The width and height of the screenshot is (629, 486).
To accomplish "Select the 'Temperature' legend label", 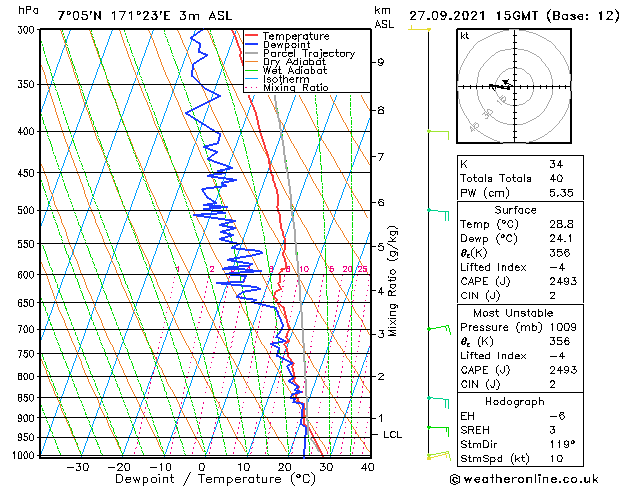I will pyautogui.click(x=296, y=36).
